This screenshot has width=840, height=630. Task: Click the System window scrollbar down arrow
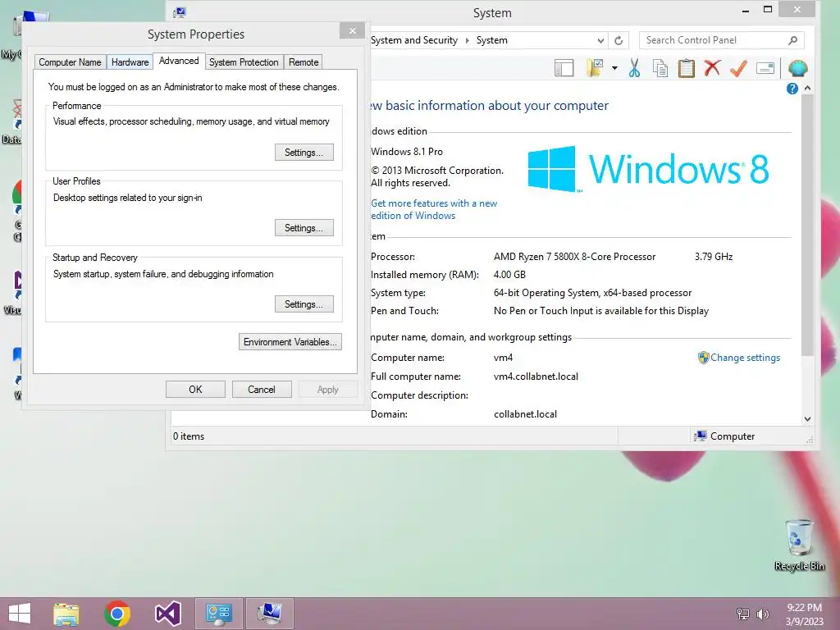point(807,419)
